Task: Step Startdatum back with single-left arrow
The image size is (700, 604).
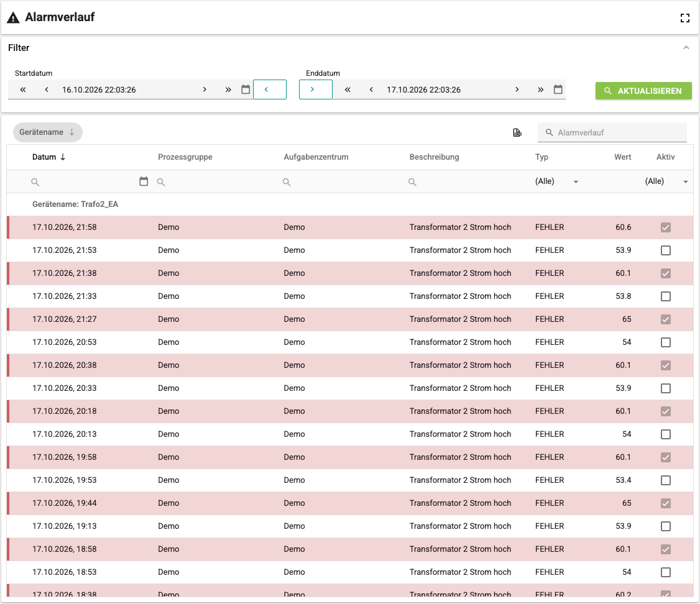Action: [x=47, y=89]
